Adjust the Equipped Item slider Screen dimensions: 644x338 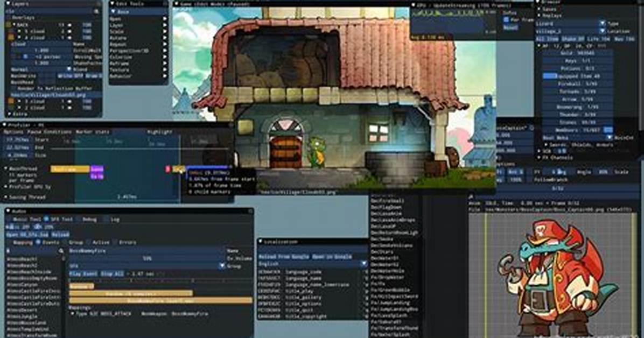click(x=577, y=76)
